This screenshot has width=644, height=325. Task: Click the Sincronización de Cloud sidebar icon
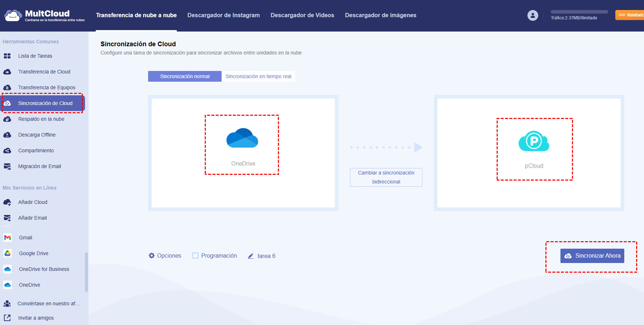pyautogui.click(x=7, y=103)
